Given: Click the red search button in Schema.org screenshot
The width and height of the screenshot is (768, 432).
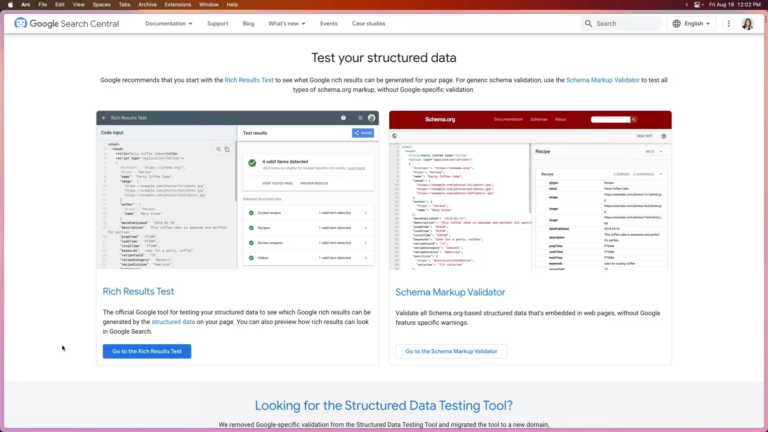Looking at the screenshot, I should (633, 120).
